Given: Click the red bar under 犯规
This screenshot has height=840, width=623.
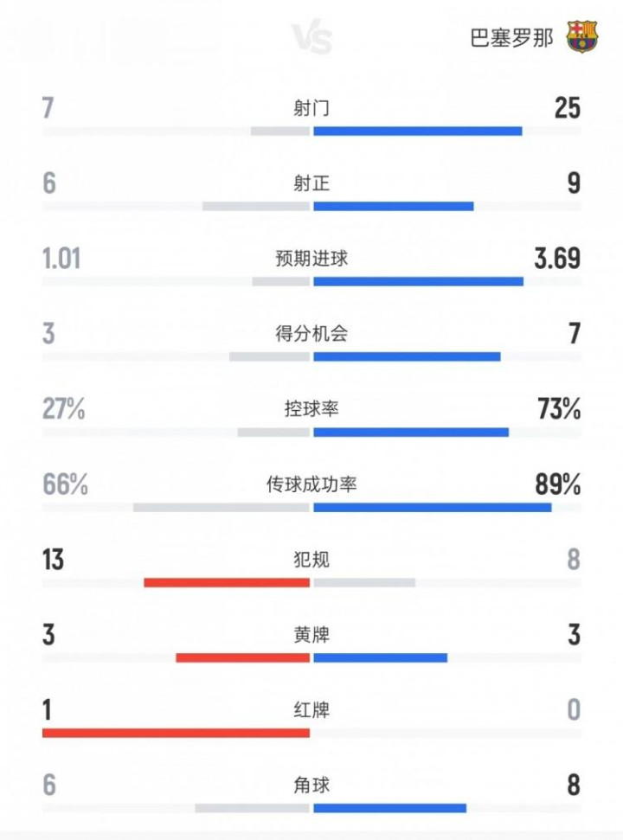Looking at the screenshot, I should 227,582.
